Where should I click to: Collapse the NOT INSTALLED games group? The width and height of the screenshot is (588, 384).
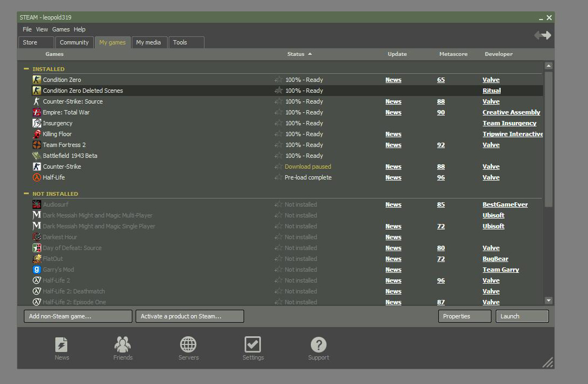point(26,194)
